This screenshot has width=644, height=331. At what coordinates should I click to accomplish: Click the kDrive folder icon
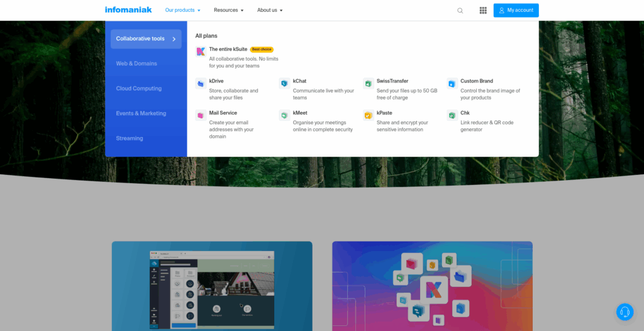tap(201, 84)
